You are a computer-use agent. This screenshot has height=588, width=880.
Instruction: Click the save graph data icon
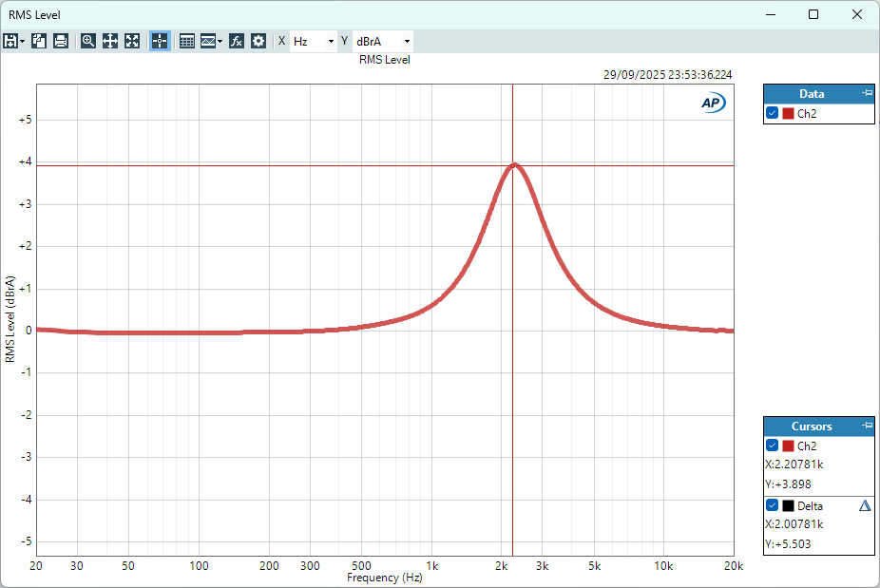coord(10,41)
